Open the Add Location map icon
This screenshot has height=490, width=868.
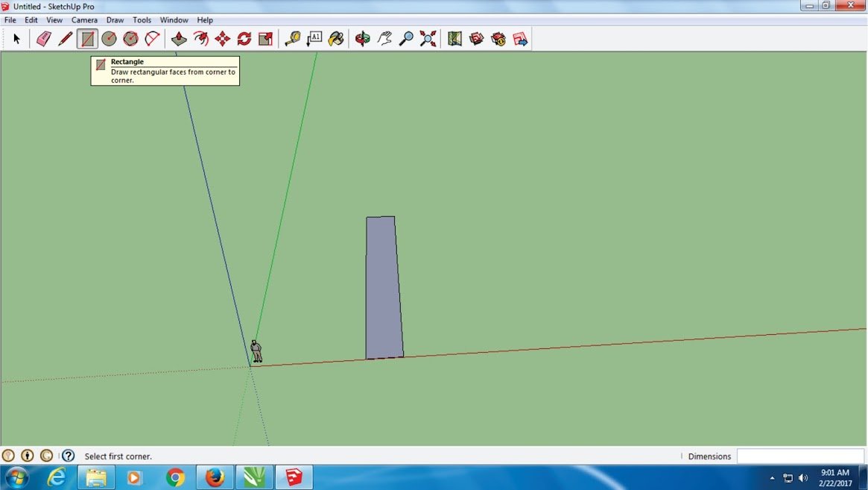(454, 39)
